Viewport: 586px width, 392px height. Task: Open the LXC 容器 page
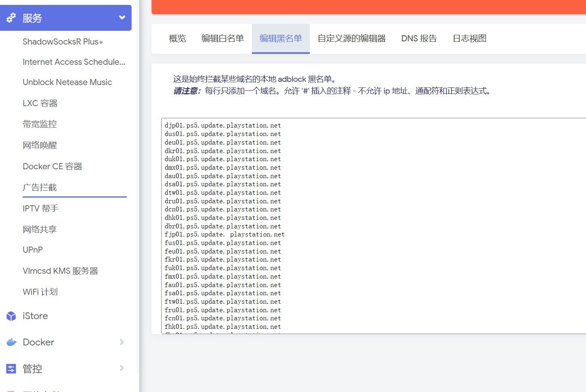click(x=40, y=103)
